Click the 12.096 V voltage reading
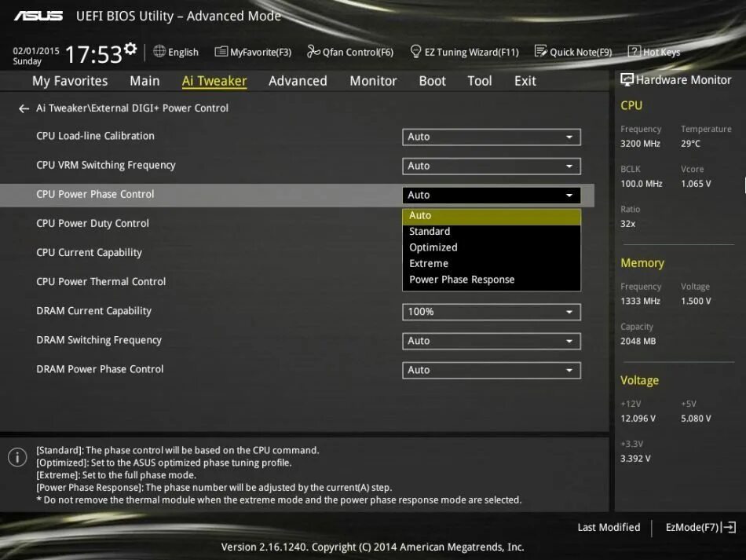 coord(638,419)
